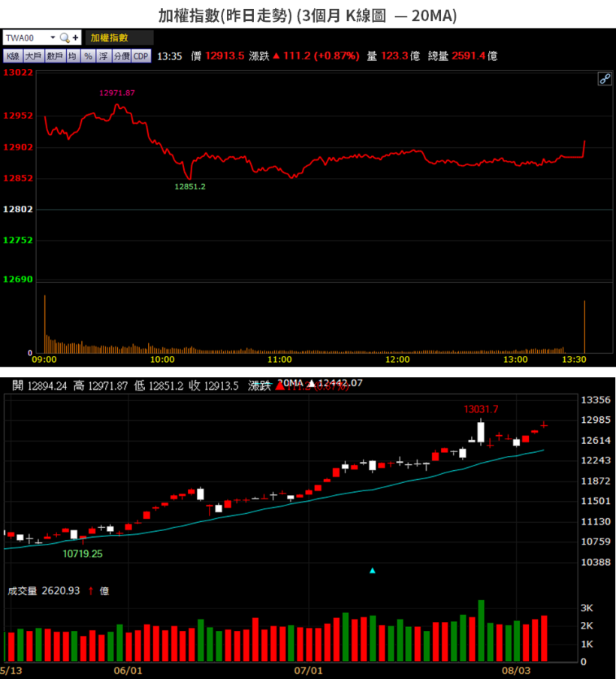Click the chain link icon on chart
616x679 pixels.
[x=604, y=79]
